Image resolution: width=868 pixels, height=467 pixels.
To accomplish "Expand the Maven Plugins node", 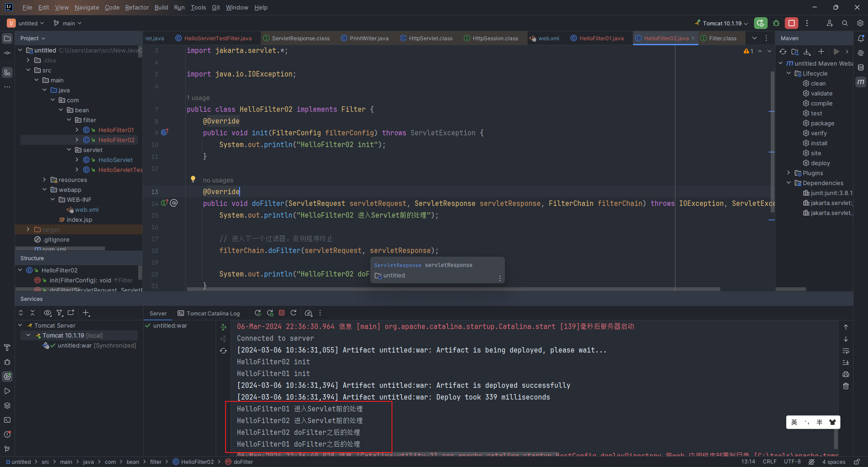I will coord(788,173).
